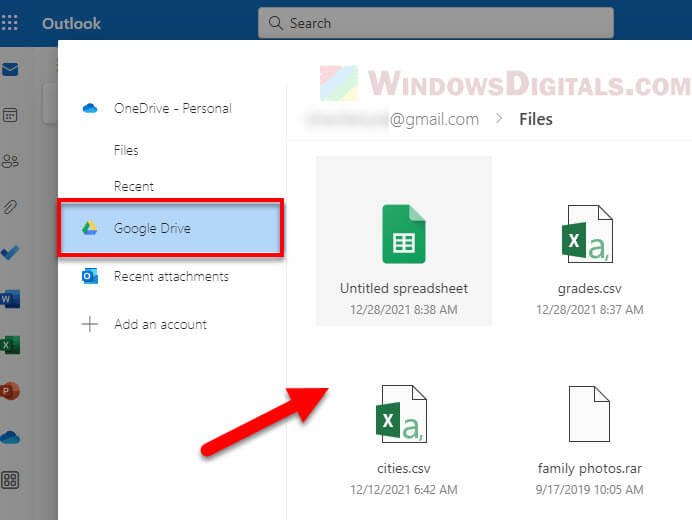Click the Untitled spreadsheet file name
Screen dimensions: 692x520
[x=404, y=288]
